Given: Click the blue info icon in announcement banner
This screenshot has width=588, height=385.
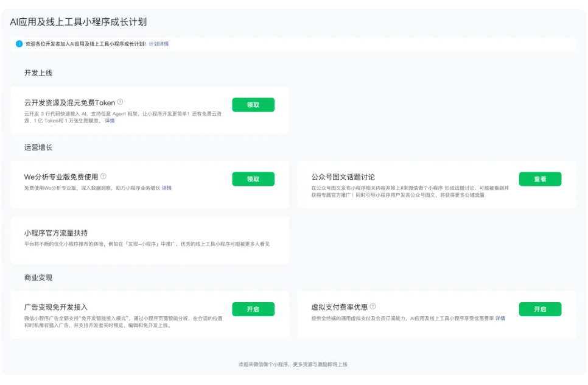Looking at the screenshot, I should tap(19, 43).
